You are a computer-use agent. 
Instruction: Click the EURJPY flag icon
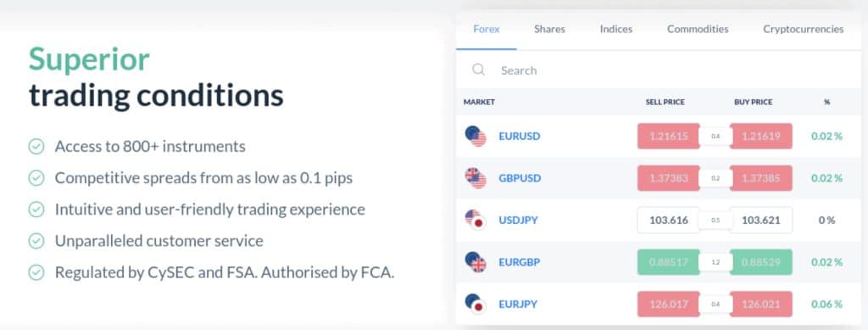(476, 304)
